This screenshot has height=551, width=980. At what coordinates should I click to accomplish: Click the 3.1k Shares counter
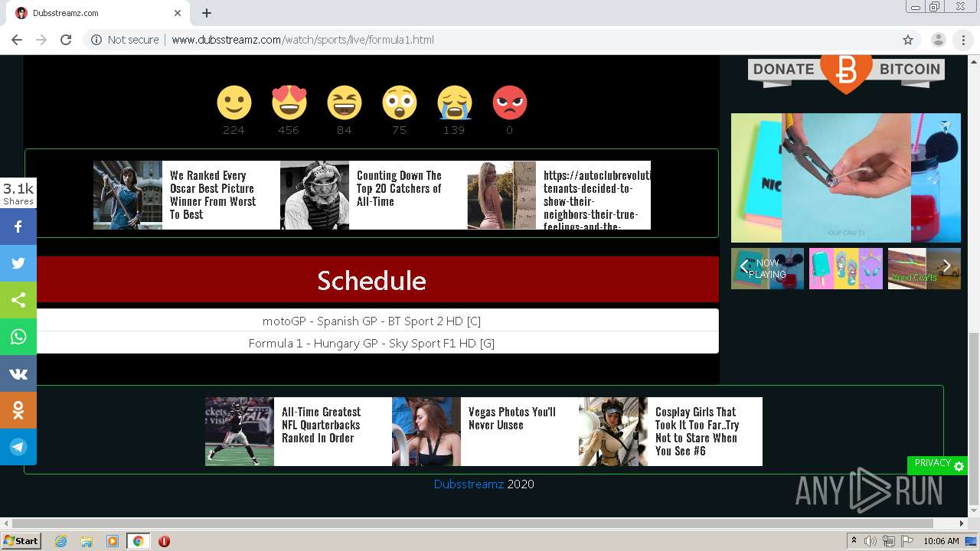tap(18, 193)
